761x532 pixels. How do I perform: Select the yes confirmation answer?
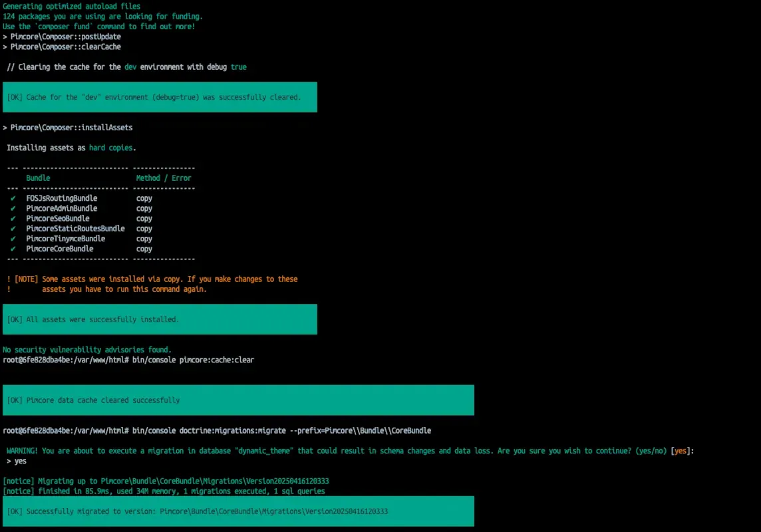[x=19, y=460]
